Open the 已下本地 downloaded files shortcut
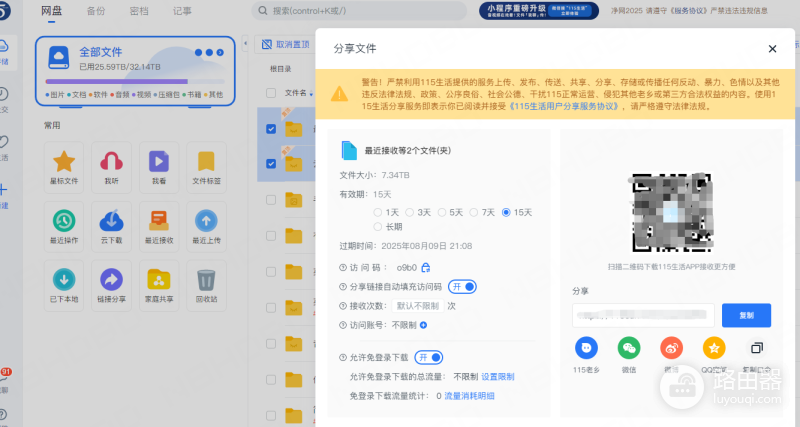800x427 pixels. (64, 286)
